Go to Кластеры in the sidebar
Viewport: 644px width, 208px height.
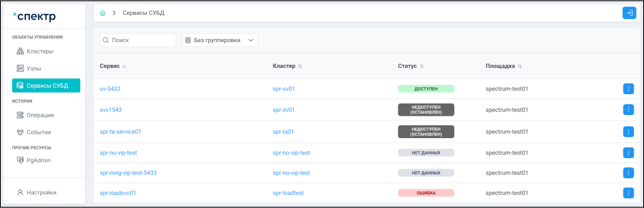(x=40, y=51)
